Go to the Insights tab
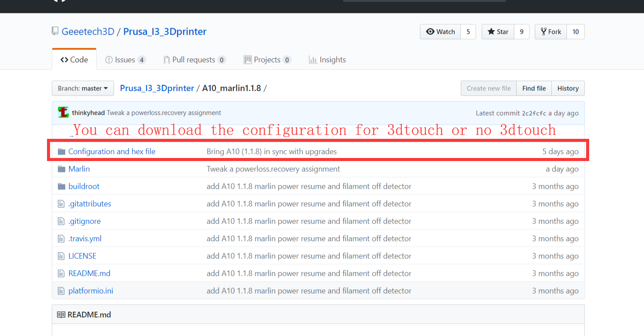 tap(327, 60)
